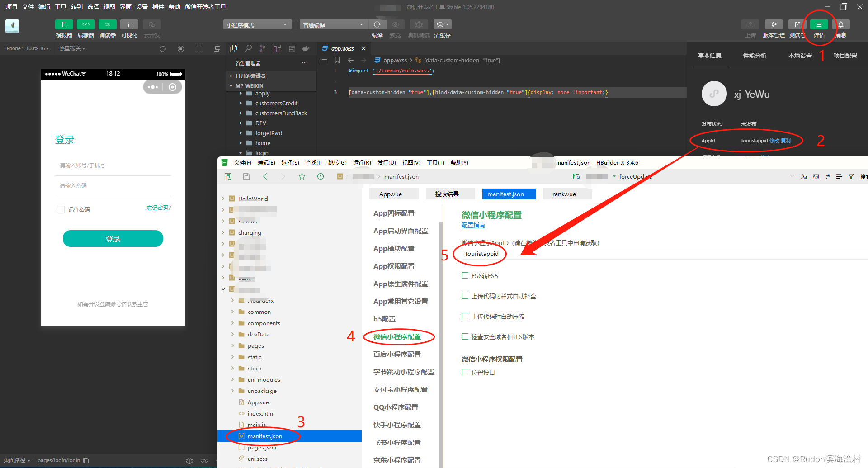Click HBuilder X save file icon
The image size is (868, 468).
coord(246,176)
